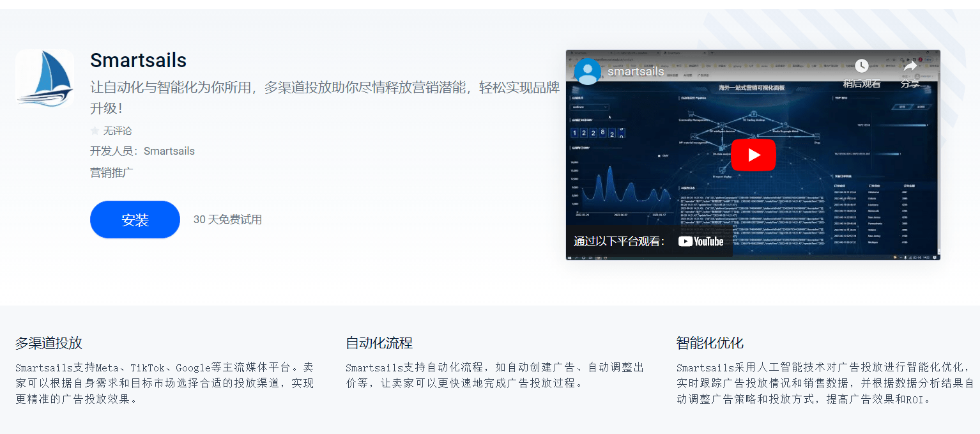
Task: Click the smartsails video title text
Action: (636, 72)
